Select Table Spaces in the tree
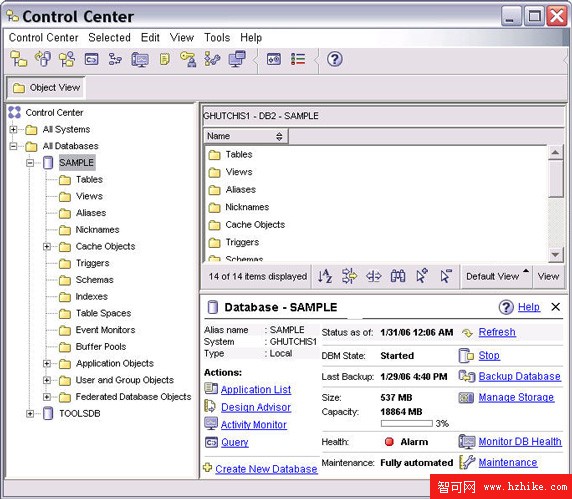572x499 pixels. (x=104, y=313)
